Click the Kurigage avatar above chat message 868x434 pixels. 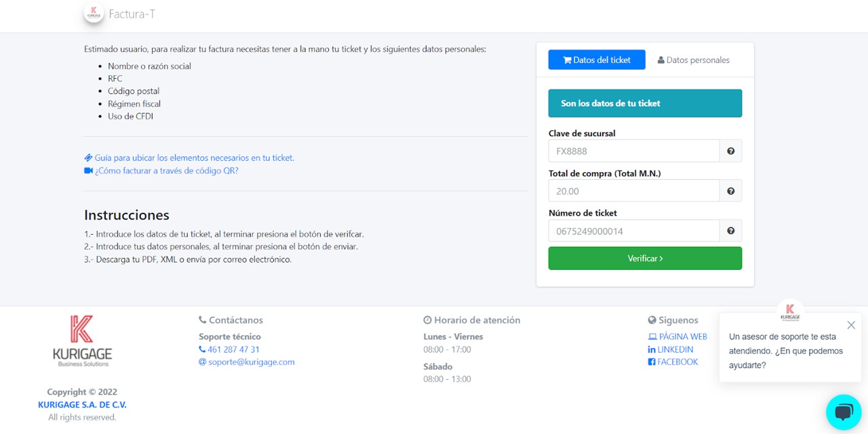click(790, 312)
